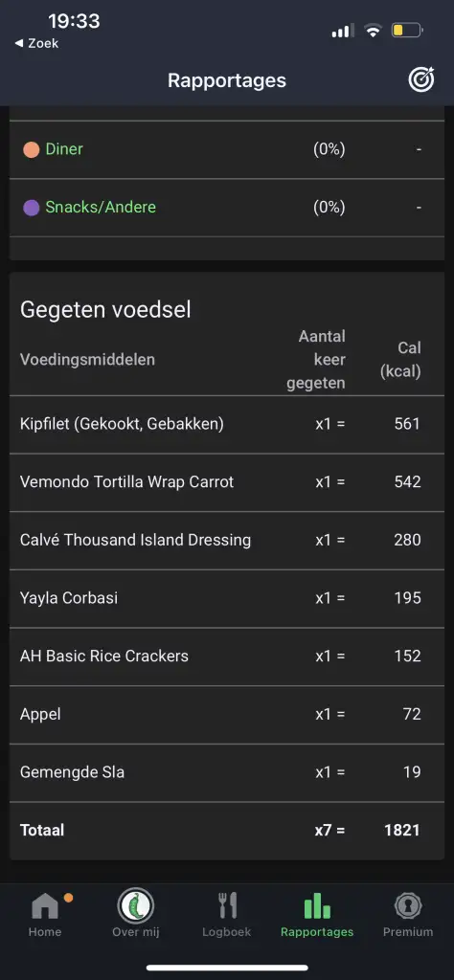Viewport: 454px width, 980px height.
Task: Select the purple Snacks/Andere color dot
Action: tap(32, 208)
